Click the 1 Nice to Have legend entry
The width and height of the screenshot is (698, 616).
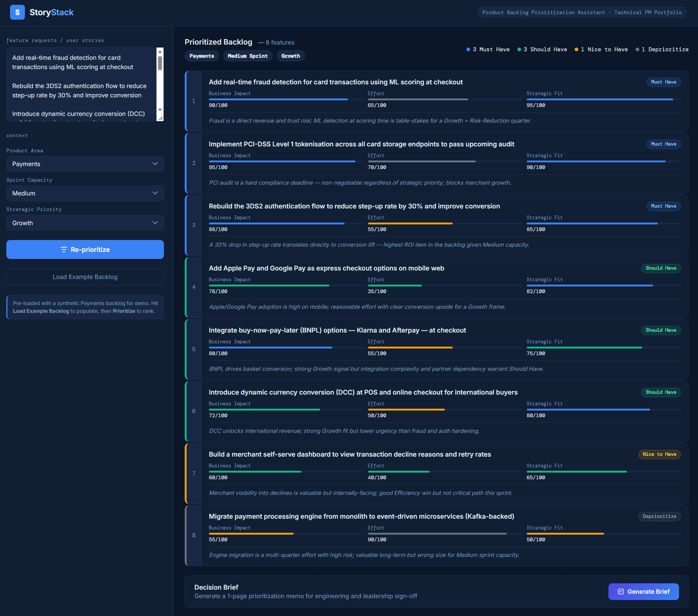click(601, 49)
